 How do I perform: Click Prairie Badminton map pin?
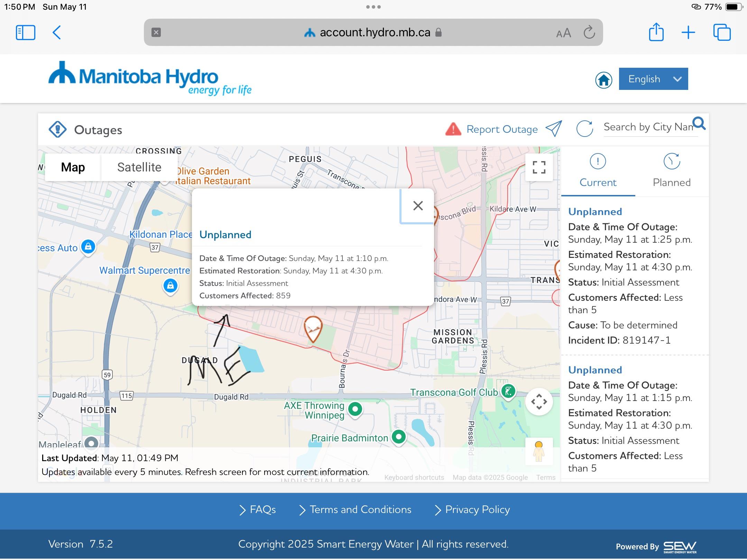click(x=399, y=437)
